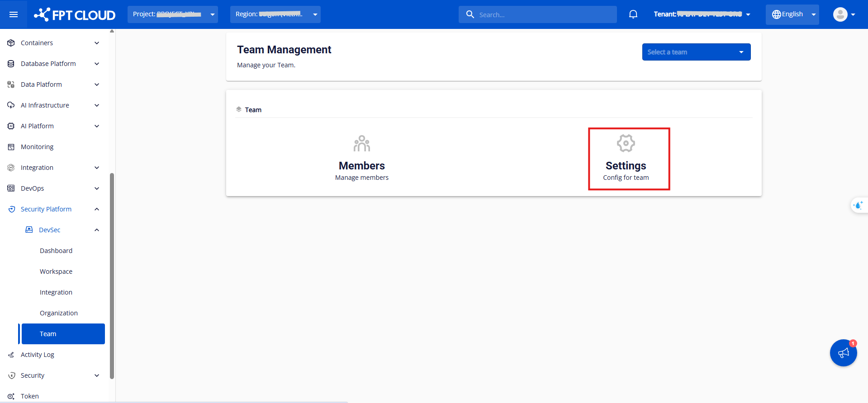Viewport: 868px width, 403px height.
Task: Open the Project selector dropdown
Action: tap(172, 14)
